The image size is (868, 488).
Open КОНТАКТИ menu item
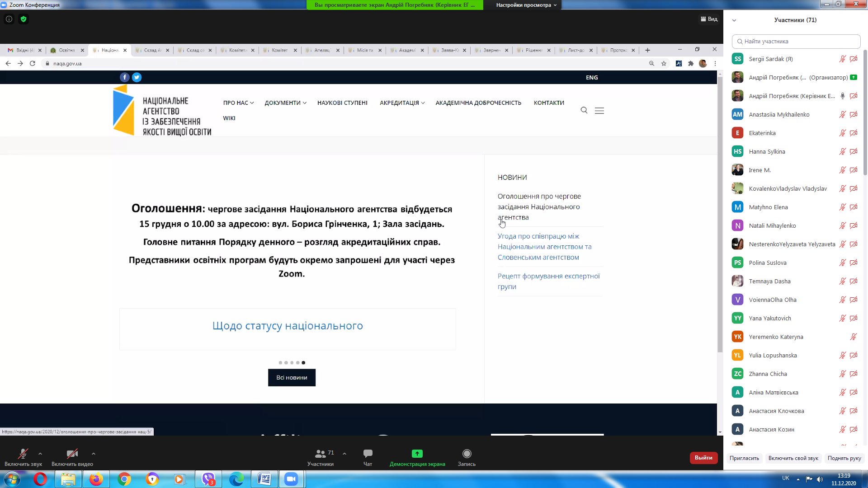549,103
